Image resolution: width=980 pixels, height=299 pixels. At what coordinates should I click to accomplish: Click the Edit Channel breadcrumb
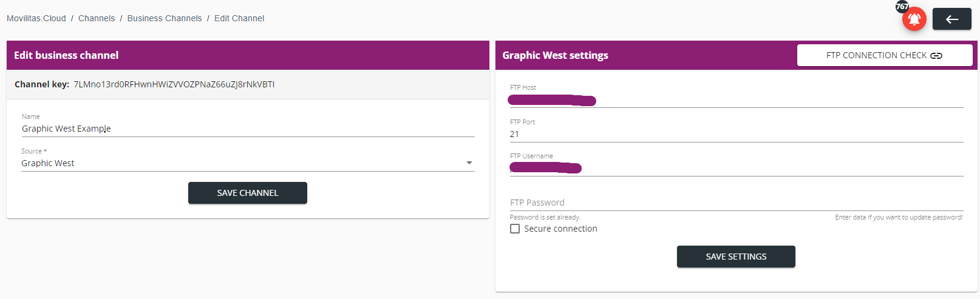[x=239, y=18]
